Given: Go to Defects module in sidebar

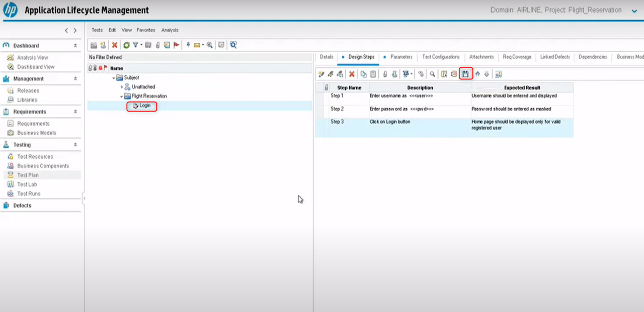Looking at the screenshot, I should (22, 205).
